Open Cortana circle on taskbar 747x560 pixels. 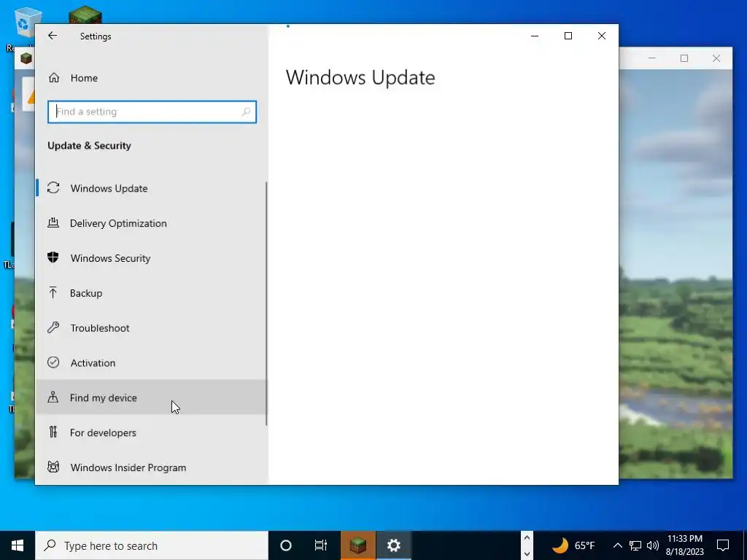point(286,545)
